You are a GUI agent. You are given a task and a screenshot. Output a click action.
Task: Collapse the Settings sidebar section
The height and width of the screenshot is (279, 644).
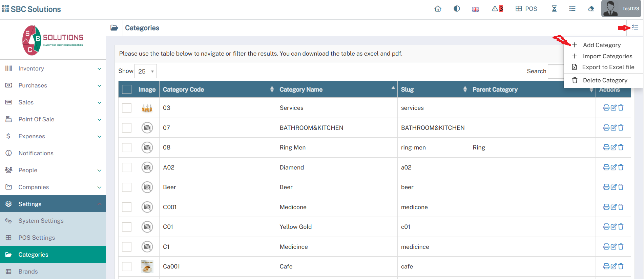click(x=53, y=204)
